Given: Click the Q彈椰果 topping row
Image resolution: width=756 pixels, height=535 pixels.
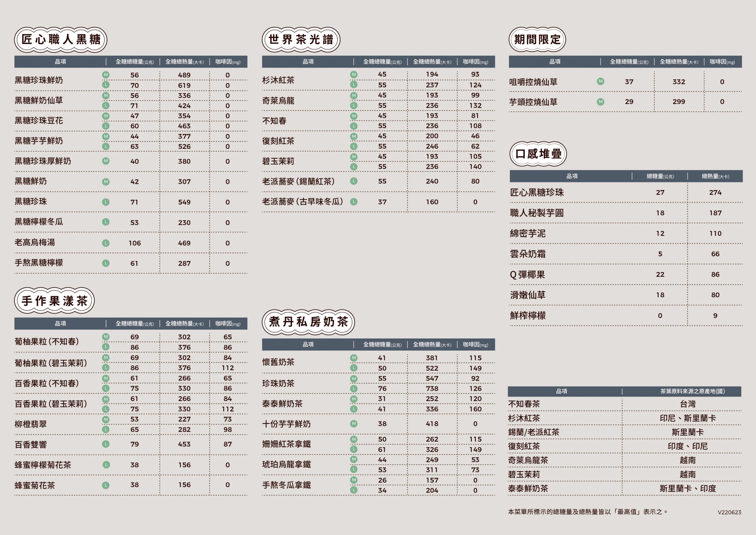Looking at the screenshot, I should point(626,275).
